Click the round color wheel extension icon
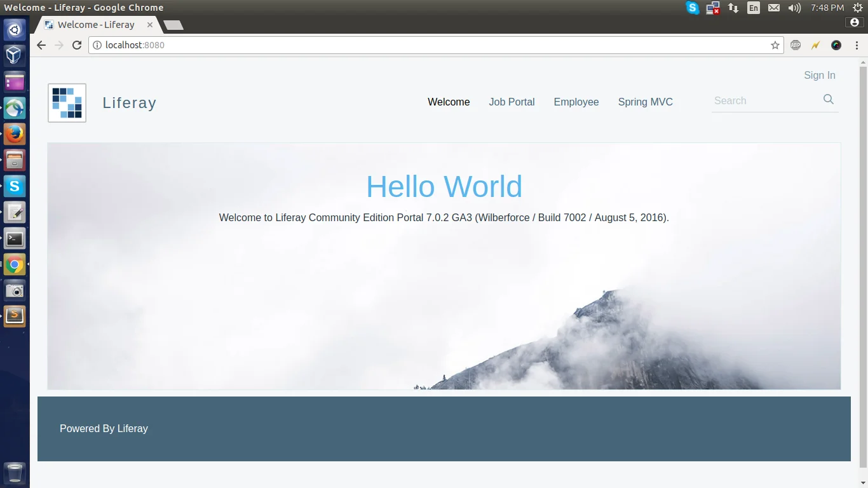The height and width of the screenshot is (488, 868). point(836,45)
